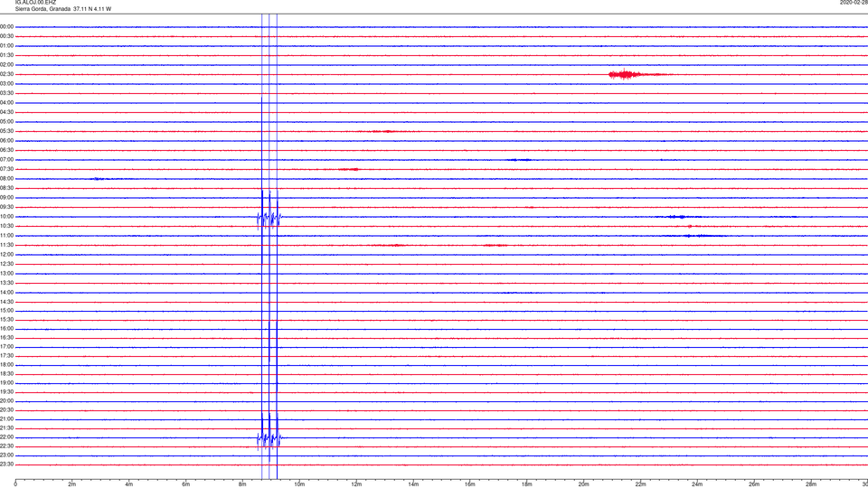Select the 13:00 trace time label
This screenshot has height=488, width=868.
point(6,273)
